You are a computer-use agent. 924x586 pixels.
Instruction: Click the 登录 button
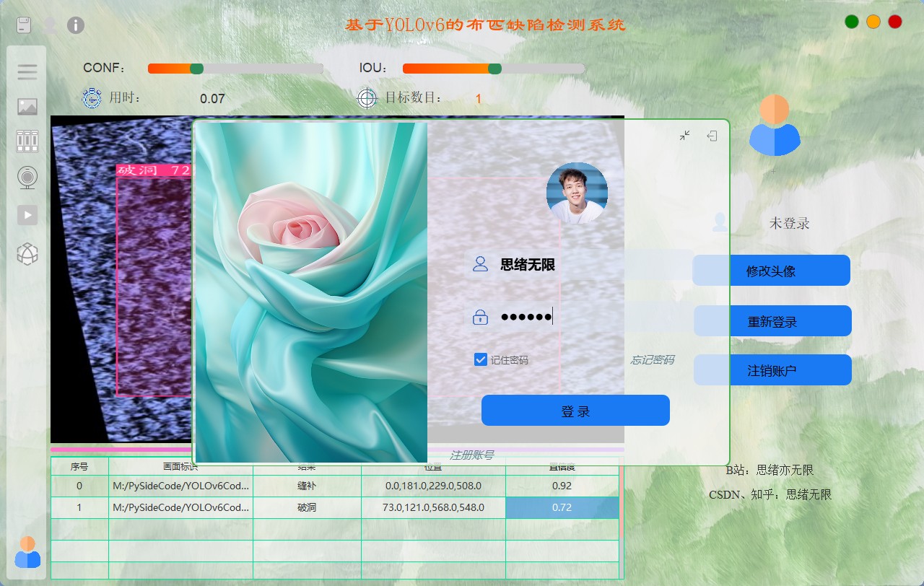[x=575, y=411]
